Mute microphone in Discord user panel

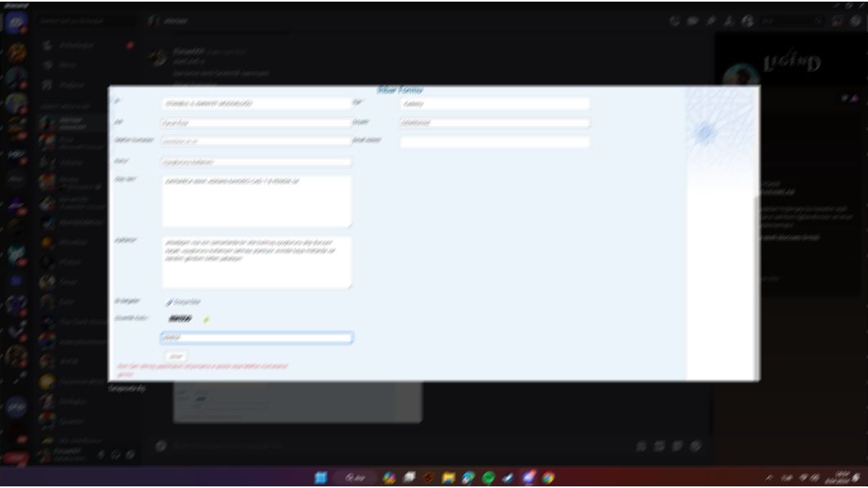click(101, 454)
